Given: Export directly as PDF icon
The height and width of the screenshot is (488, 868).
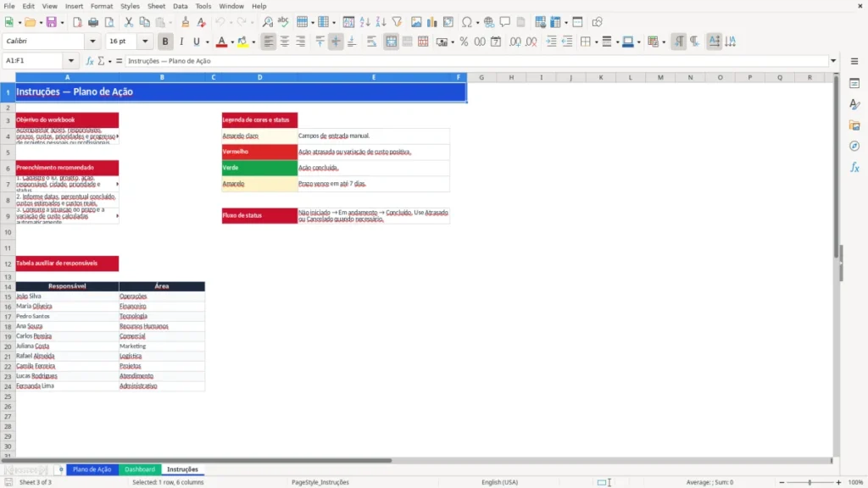Looking at the screenshot, I should pyautogui.click(x=77, y=22).
